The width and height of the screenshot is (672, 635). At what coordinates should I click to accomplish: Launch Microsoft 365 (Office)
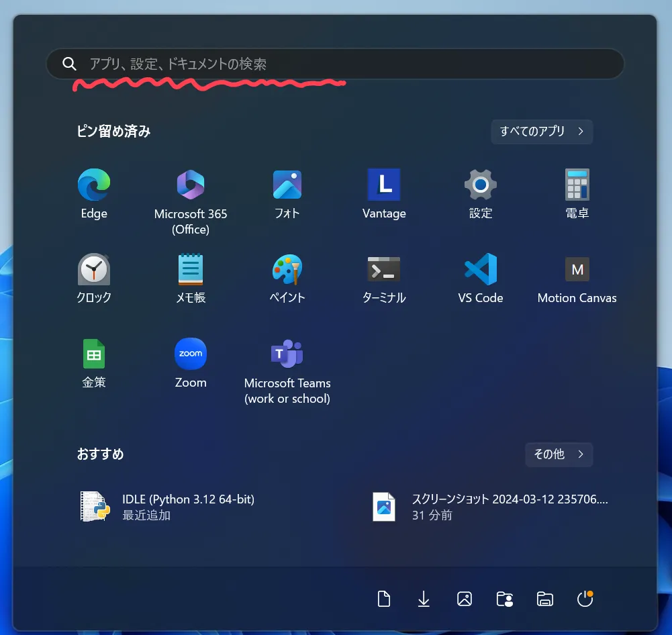pyautogui.click(x=191, y=185)
